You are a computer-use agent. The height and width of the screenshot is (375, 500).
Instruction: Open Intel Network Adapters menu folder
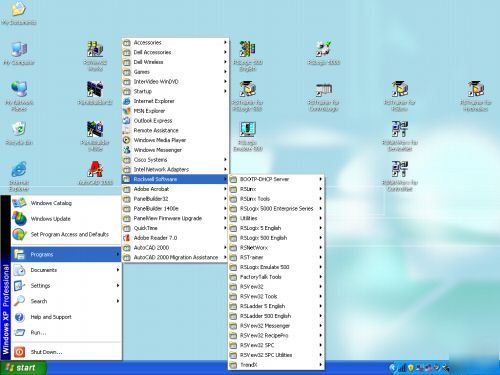[175, 169]
